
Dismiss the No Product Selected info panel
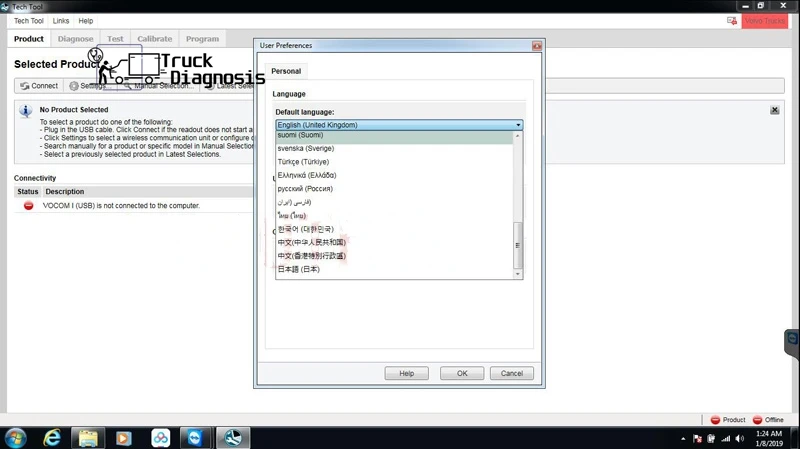pyautogui.click(x=774, y=110)
